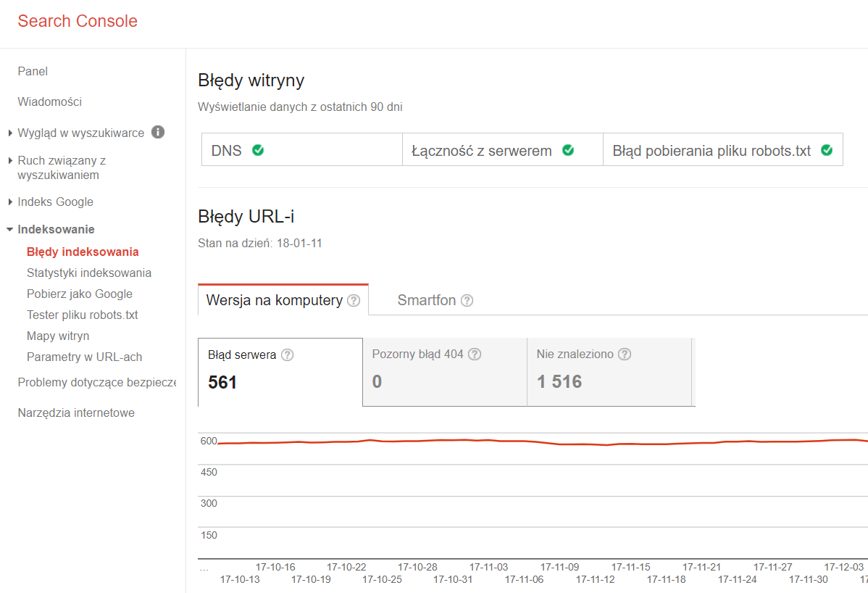Open Parametry w URL-ach page
Screen dimensions: 868x593
[x=85, y=357]
